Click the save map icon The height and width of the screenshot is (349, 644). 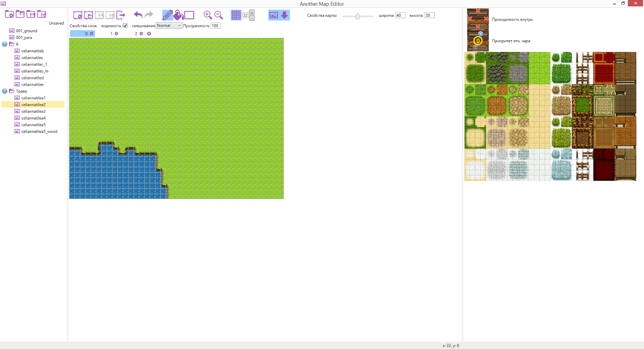(99, 15)
